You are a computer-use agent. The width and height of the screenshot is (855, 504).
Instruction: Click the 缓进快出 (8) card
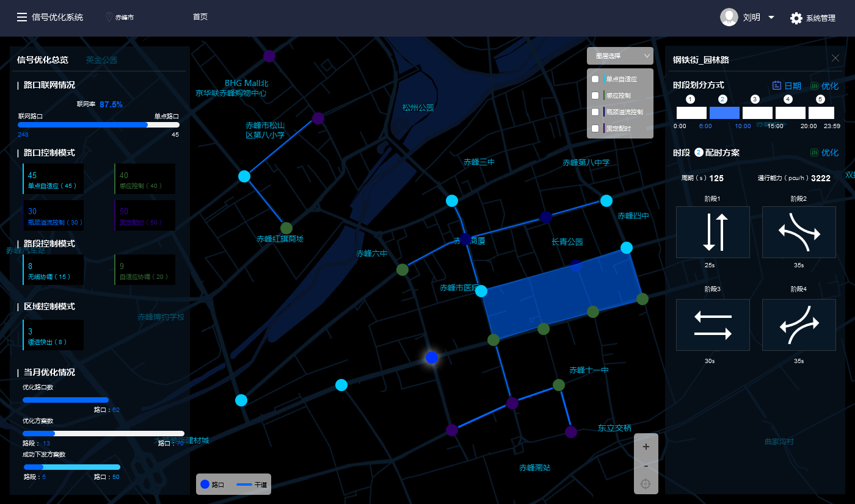(53, 335)
